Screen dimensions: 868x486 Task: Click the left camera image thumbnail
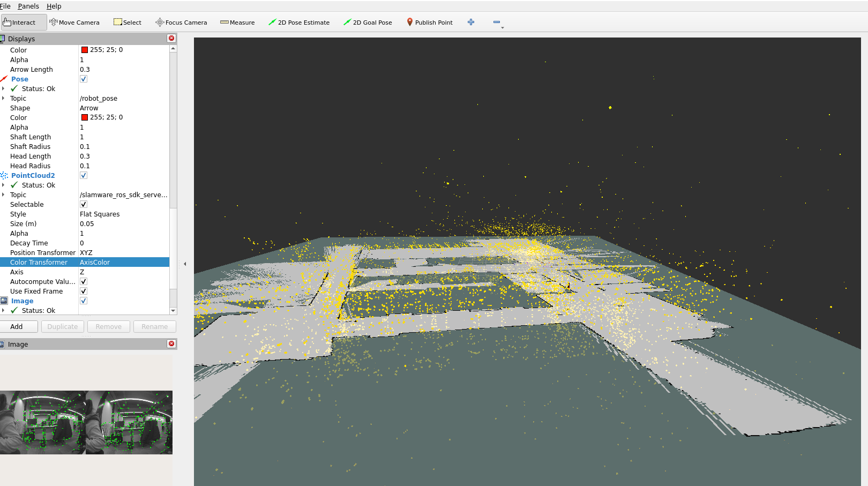point(42,423)
